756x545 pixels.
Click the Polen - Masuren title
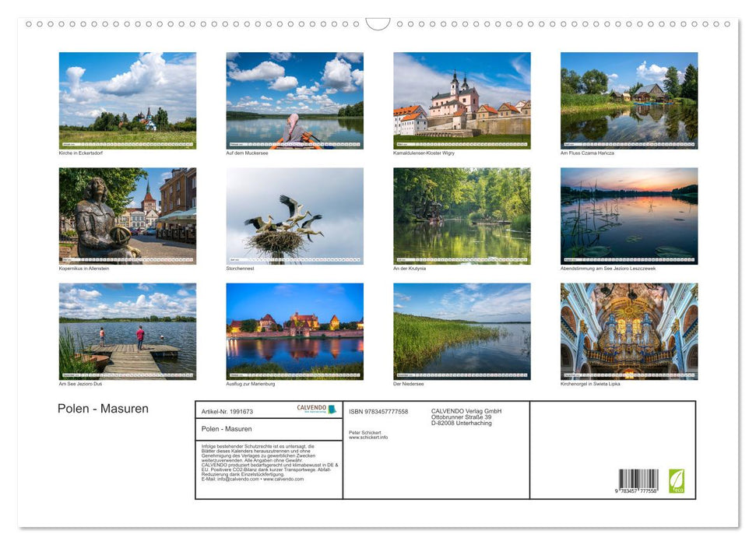(x=102, y=408)
